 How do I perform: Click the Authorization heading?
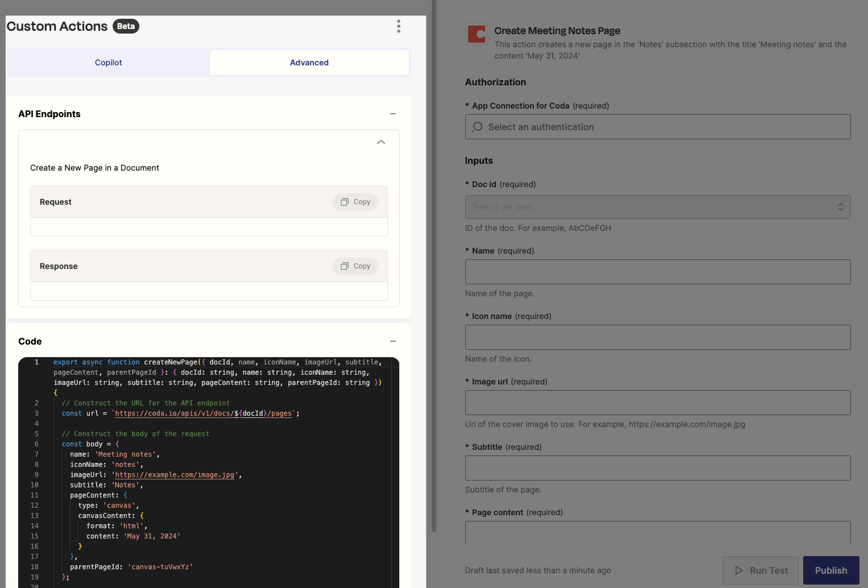click(495, 82)
